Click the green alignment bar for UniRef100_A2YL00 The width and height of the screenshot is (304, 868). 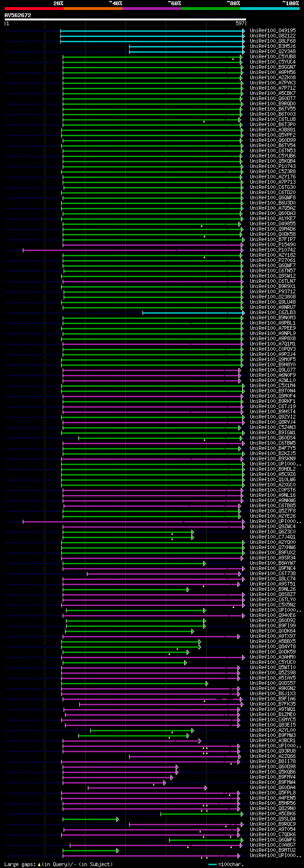click(x=141, y=730)
